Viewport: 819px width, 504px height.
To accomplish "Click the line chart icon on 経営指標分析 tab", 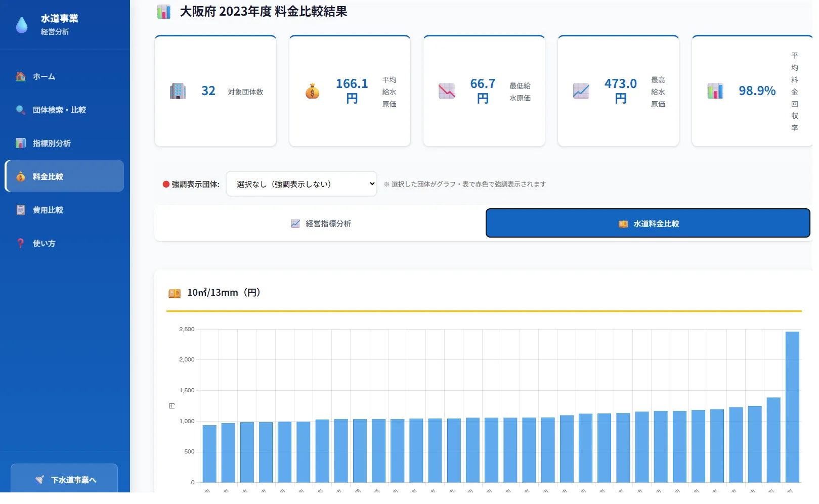I will pyautogui.click(x=295, y=223).
